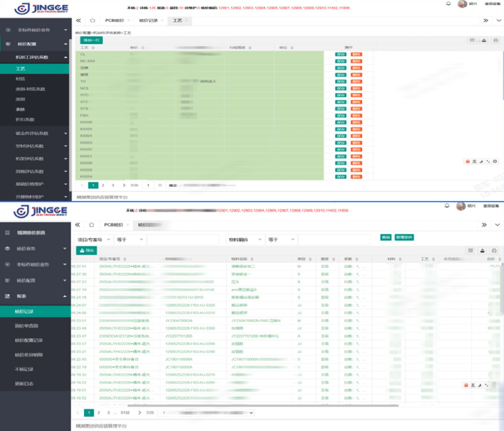The height and width of the screenshot is (431, 504).
Task: Collapse the 机加工评估系数 sidebar group
Action: pyautogui.click(x=65, y=57)
